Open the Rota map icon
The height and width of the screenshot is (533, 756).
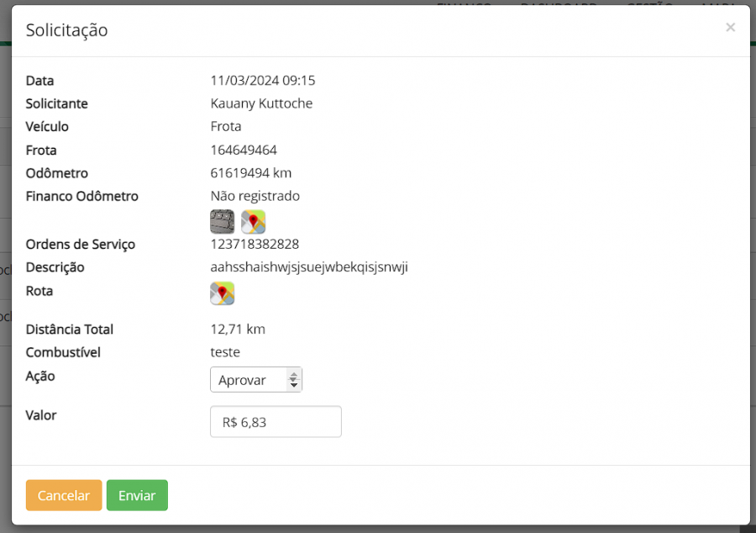(222, 293)
